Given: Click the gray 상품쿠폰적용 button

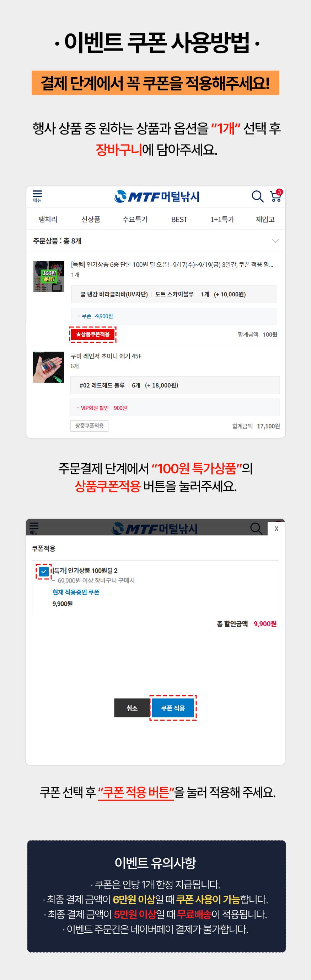Looking at the screenshot, I should click(x=89, y=426).
